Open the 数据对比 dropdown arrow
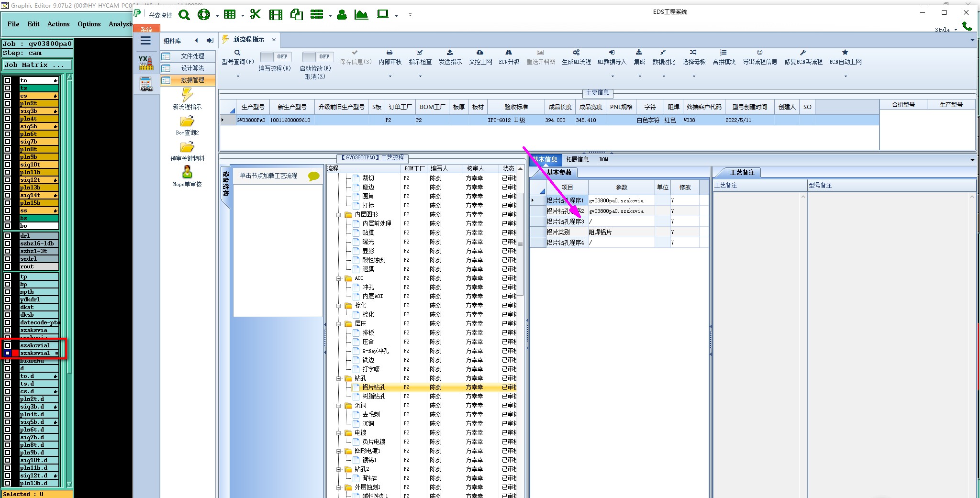This screenshot has height=498, width=980. (x=664, y=77)
